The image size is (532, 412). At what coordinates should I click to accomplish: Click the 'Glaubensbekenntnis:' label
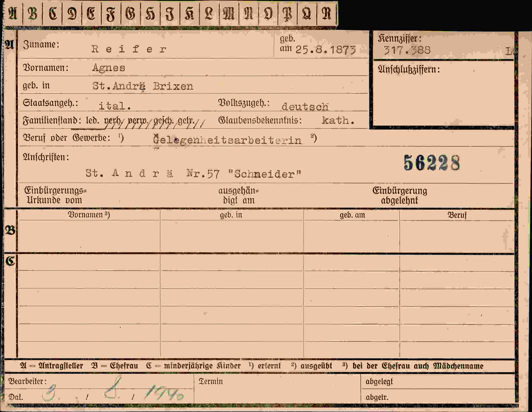tap(260, 120)
